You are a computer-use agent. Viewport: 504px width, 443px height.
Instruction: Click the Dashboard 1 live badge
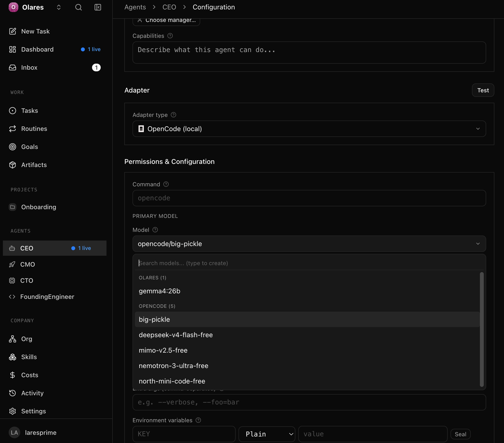pyautogui.click(x=91, y=49)
